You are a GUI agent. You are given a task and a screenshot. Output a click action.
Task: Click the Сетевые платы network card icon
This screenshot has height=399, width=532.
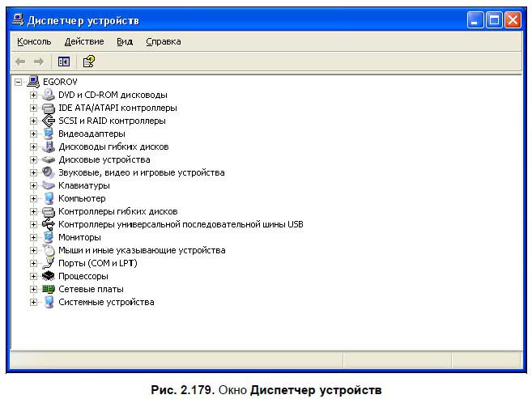pyautogui.click(x=48, y=289)
